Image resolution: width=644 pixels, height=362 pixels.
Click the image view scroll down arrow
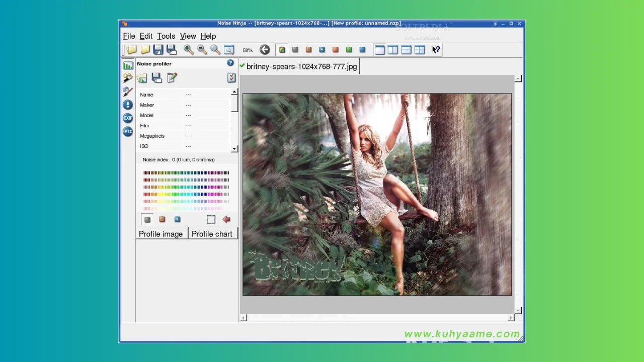coord(518,310)
